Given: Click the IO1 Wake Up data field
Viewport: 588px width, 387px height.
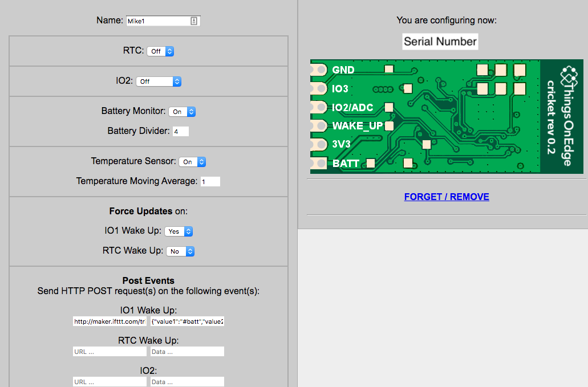Looking at the screenshot, I should tap(187, 321).
